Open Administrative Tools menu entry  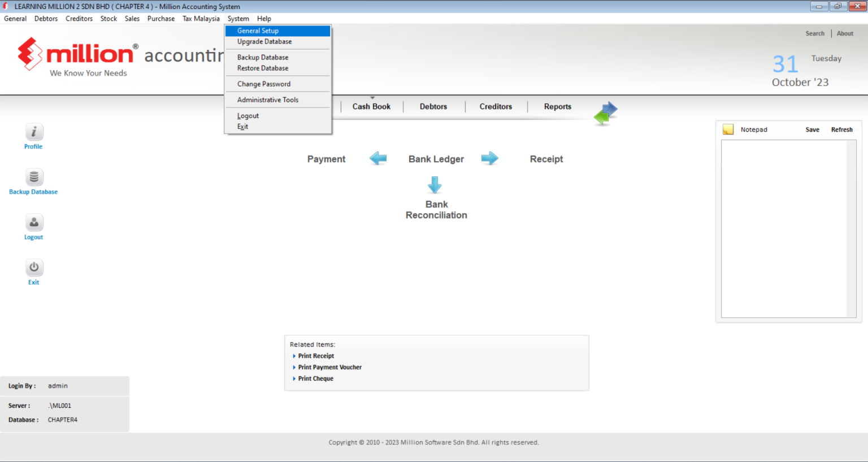tap(277, 100)
